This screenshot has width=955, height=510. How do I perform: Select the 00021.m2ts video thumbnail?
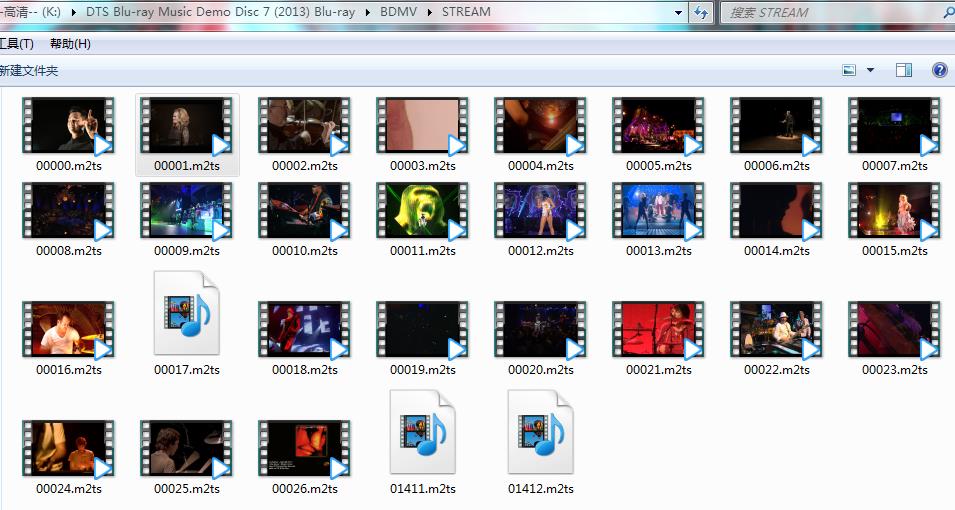658,330
